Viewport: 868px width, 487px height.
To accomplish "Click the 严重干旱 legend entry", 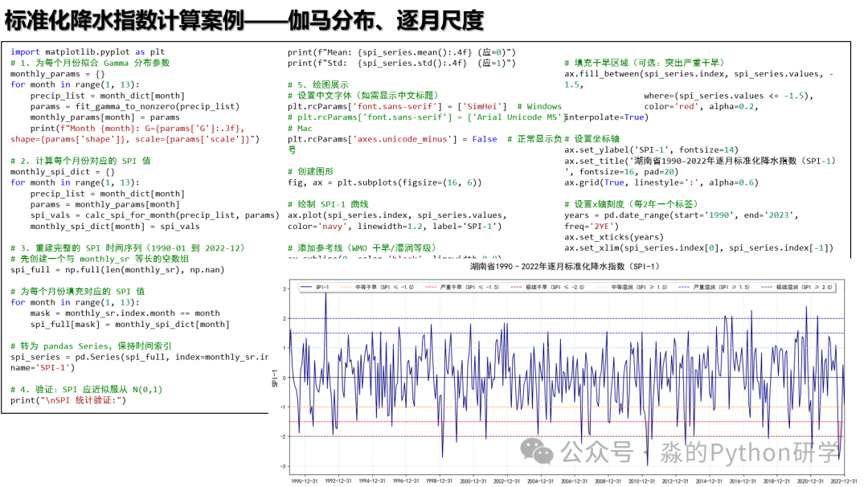I will click(x=463, y=287).
